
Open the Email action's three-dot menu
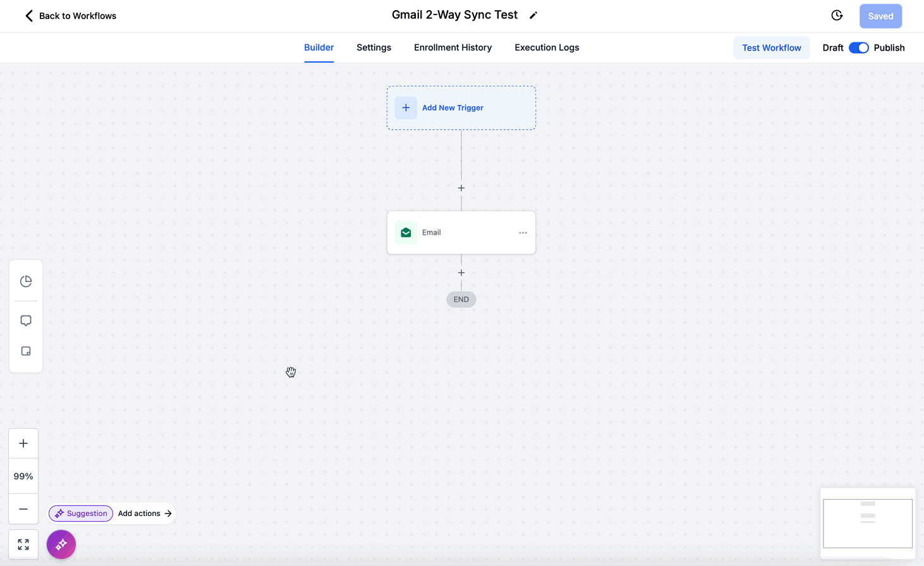pos(523,233)
